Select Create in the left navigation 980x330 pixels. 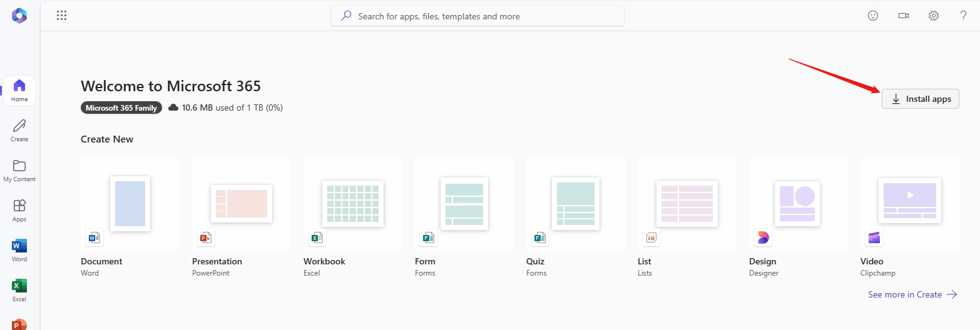pos(19,130)
